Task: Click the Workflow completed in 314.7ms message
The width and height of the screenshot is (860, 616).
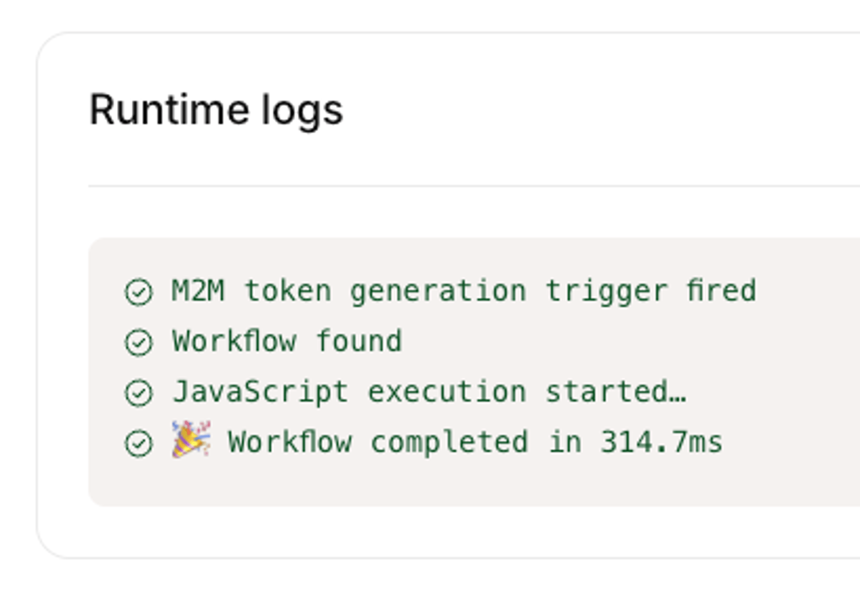Action: (x=475, y=442)
